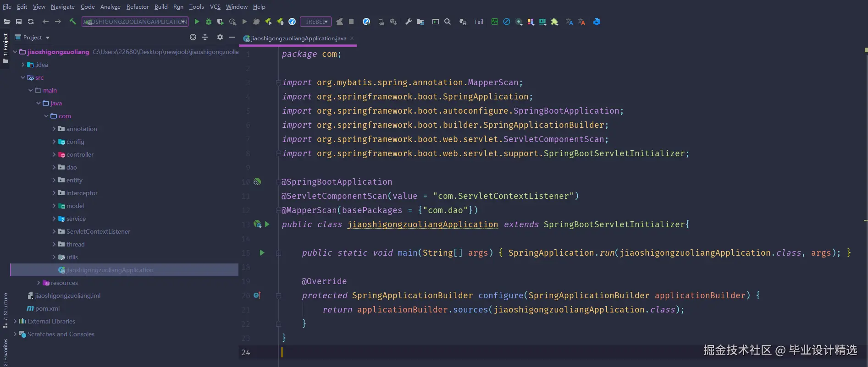Click the green puzzle plugin icon
Viewport: 868px width, 367px height.
554,22
